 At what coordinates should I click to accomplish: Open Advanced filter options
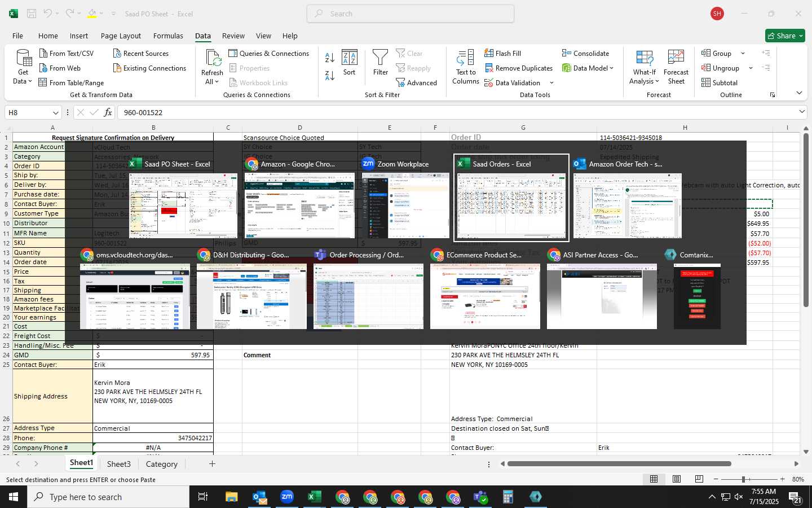click(x=416, y=82)
